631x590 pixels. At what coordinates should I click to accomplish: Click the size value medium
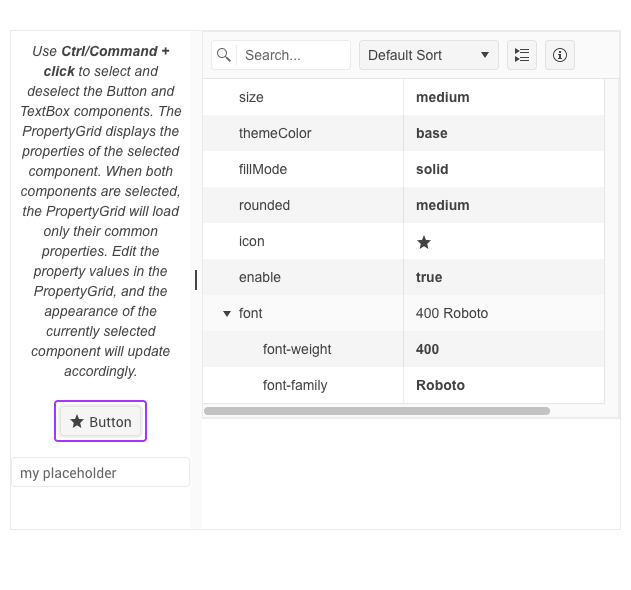[x=442, y=98]
